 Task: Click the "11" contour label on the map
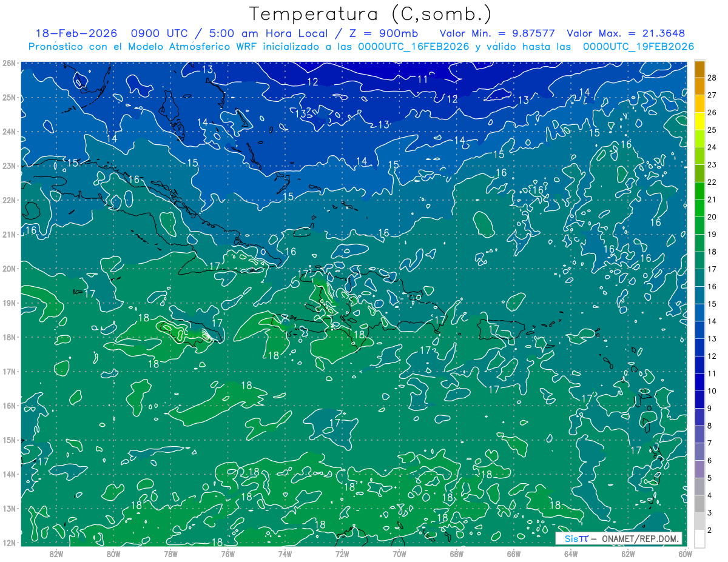(x=422, y=79)
